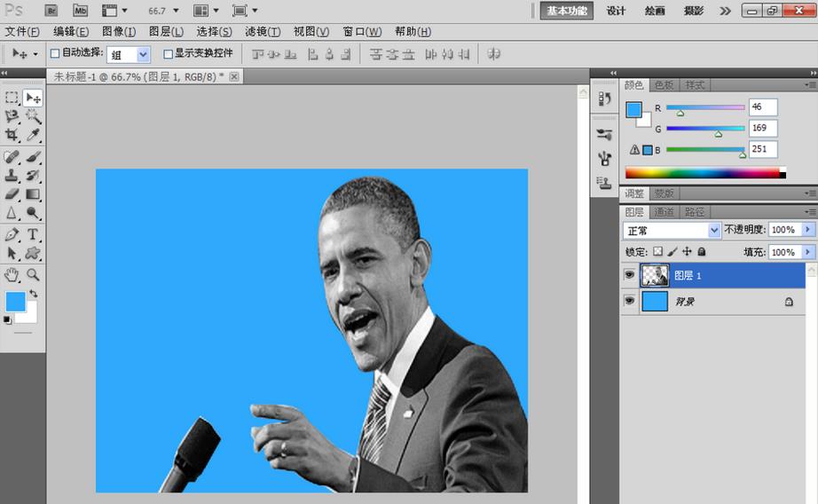Hide 图层 1 using its eye icon

[629, 276]
